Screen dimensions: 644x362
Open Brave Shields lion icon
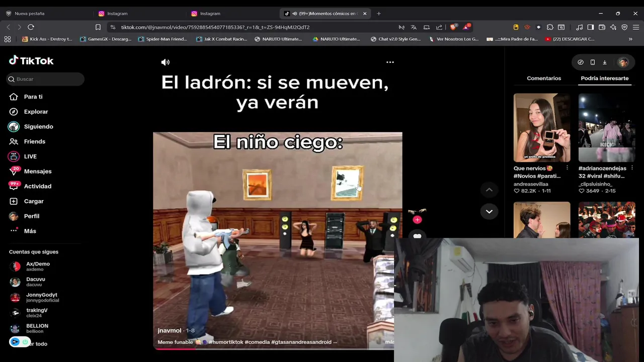[453, 27]
